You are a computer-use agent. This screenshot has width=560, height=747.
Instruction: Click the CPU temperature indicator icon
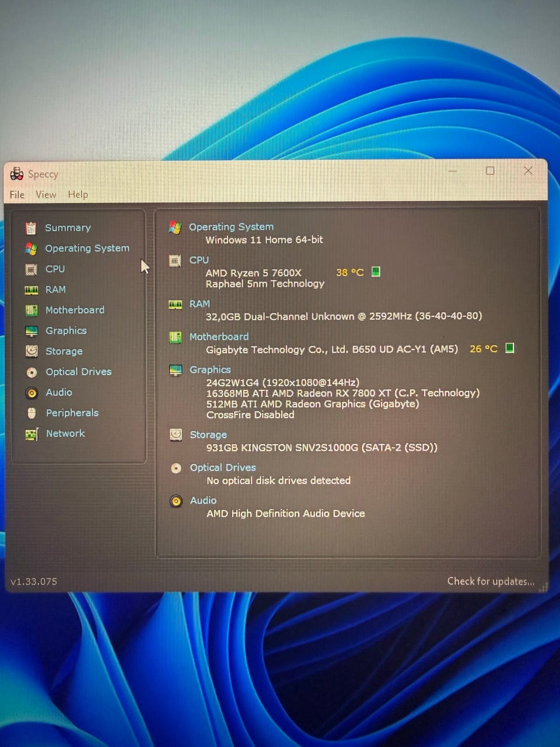(376, 272)
